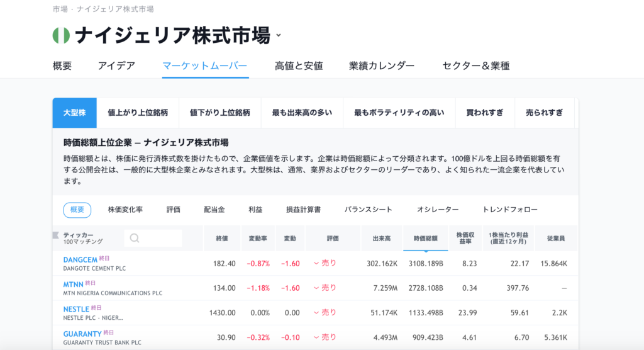Click the 終日 badge next to DANGCEM
Image resolution: width=644 pixels, height=350 pixels.
click(104, 258)
